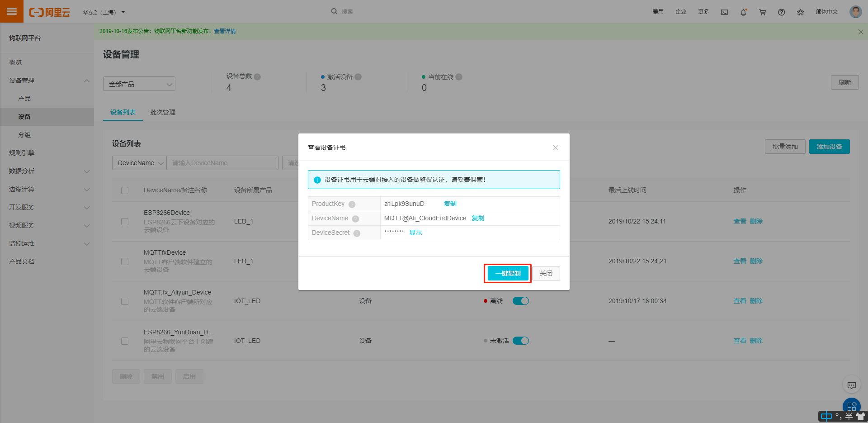The height and width of the screenshot is (423, 868).
Task: Click the search magnifier icon
Action: click(334, 11)
